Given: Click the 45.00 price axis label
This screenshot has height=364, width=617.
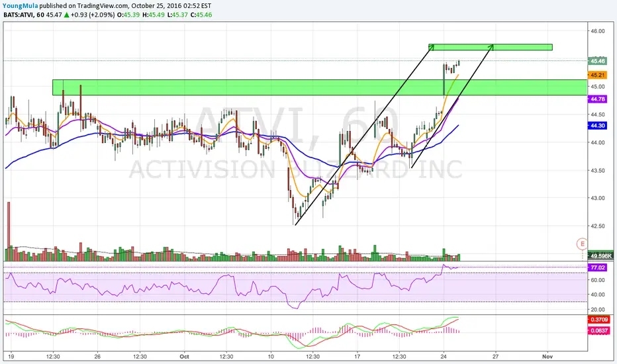Looking at the screenshot, I should click(598, 87).
